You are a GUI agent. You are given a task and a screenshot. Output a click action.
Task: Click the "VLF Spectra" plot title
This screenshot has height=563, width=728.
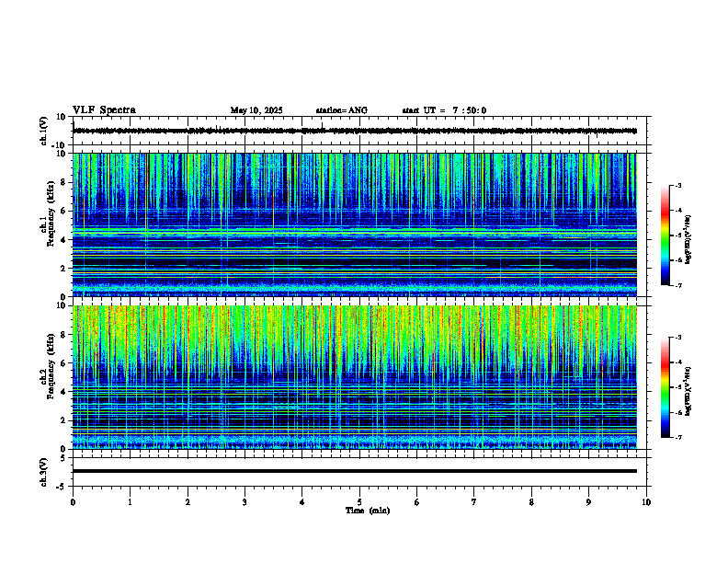(x=104, y=110)
